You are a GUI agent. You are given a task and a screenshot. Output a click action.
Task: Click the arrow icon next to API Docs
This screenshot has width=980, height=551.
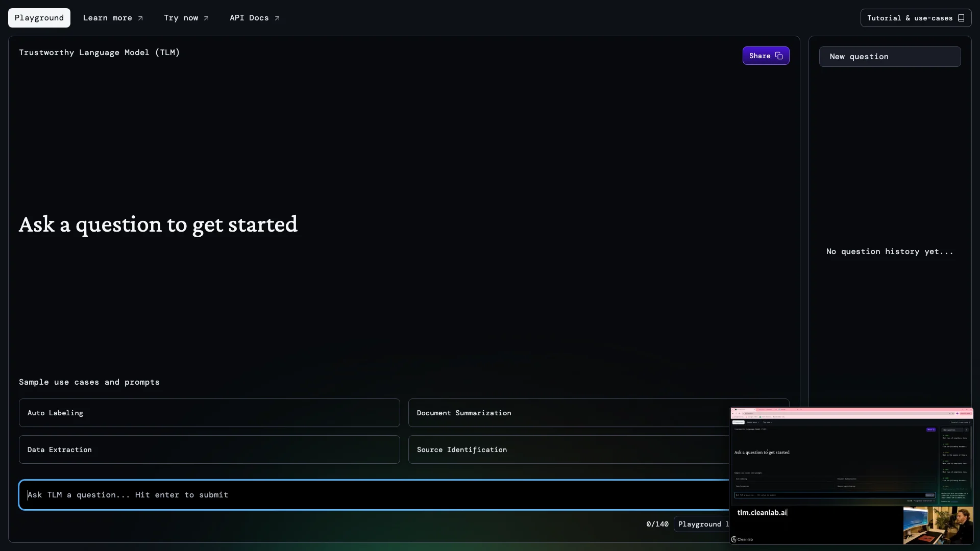click(x=277, y=18)
